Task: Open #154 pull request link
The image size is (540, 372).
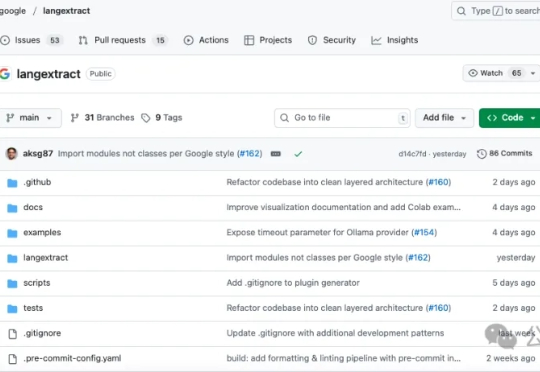Action: pyautogui.click(x=425, y=232)
